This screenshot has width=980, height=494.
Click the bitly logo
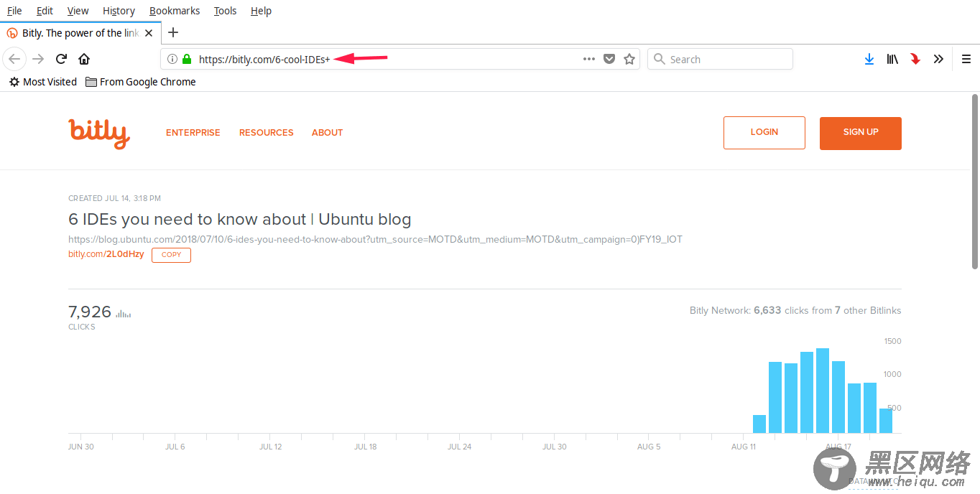click(x=99, y=133)
